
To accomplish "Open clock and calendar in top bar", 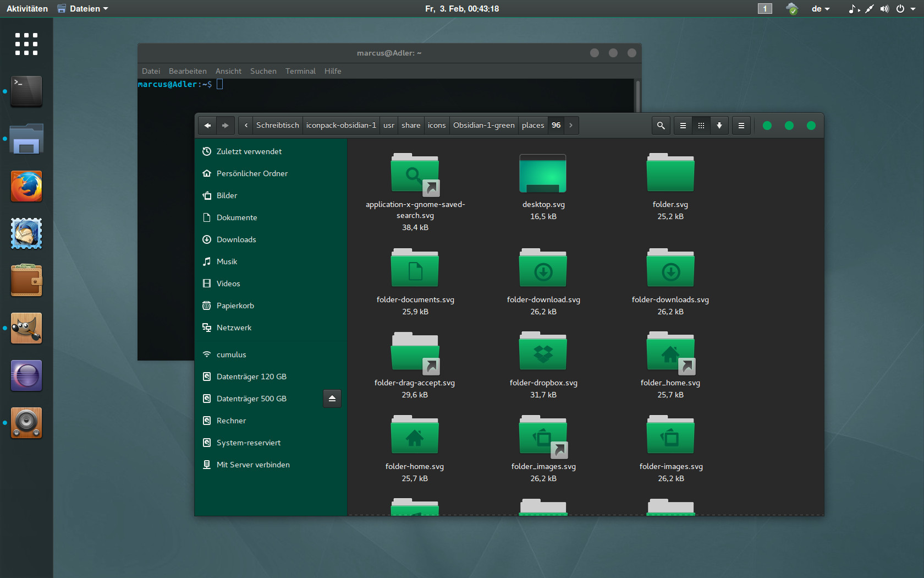I will [x=462, y=9].
